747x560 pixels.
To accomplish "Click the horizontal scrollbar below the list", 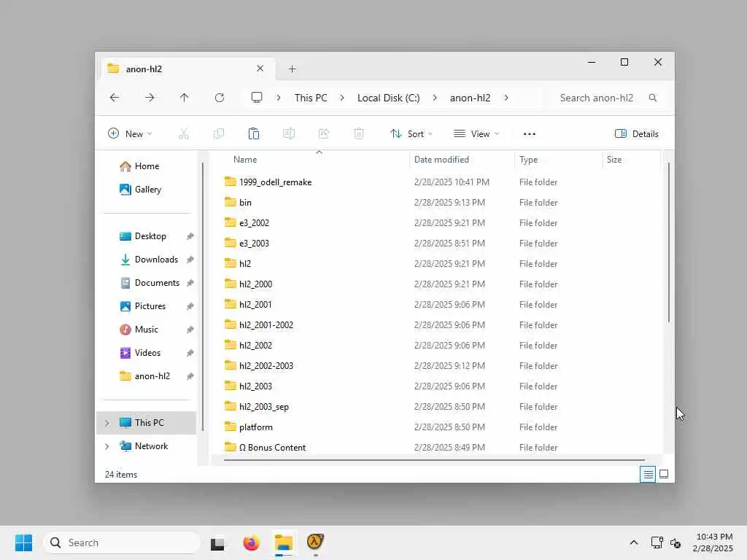I will (434, 460).
